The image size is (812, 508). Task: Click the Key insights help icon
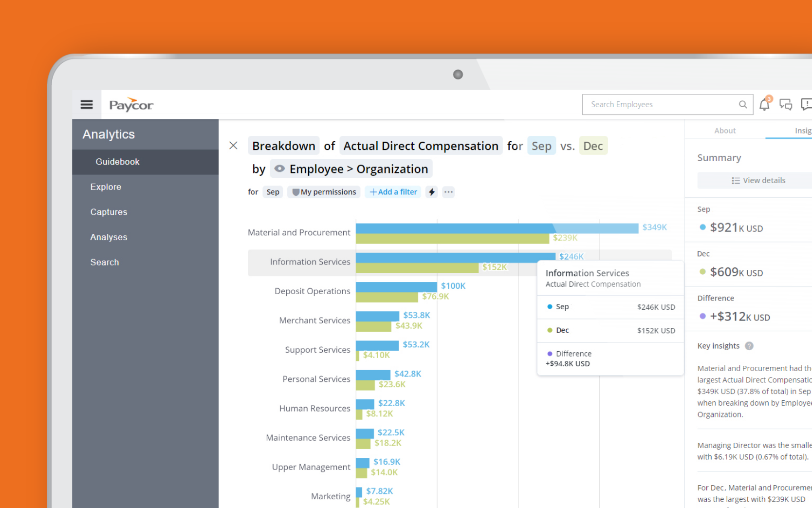pos(749,346)
